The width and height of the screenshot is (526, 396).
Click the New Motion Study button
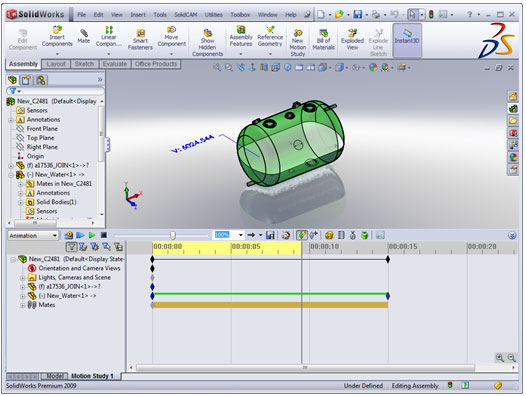[298, 42]
